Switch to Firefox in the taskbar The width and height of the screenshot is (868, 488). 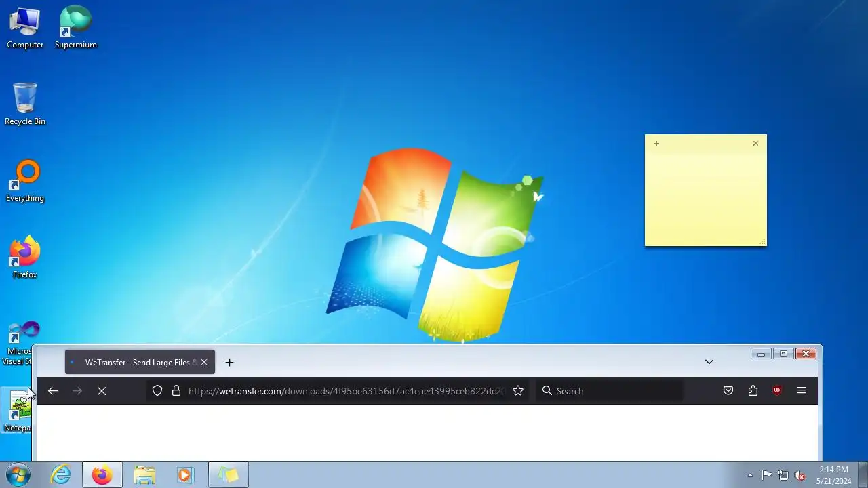coord(102,474)
